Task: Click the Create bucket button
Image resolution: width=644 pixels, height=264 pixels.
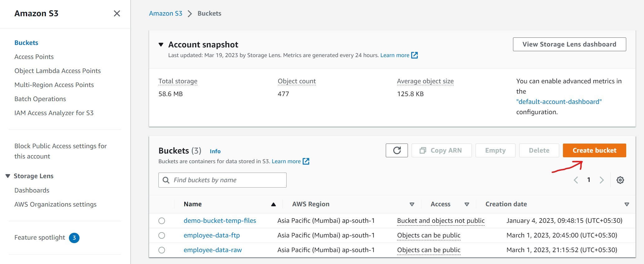Action: 594,150
